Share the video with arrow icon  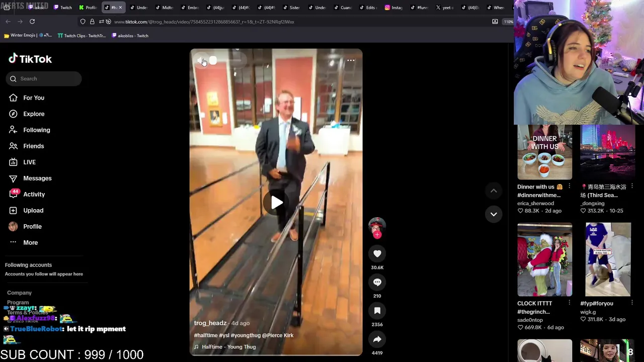(x=377, y=339)
